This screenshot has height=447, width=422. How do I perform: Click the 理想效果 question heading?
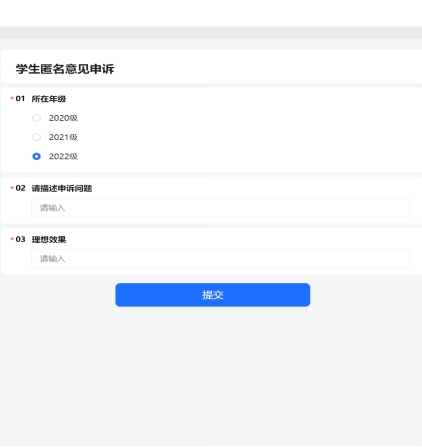click(49, 239)
